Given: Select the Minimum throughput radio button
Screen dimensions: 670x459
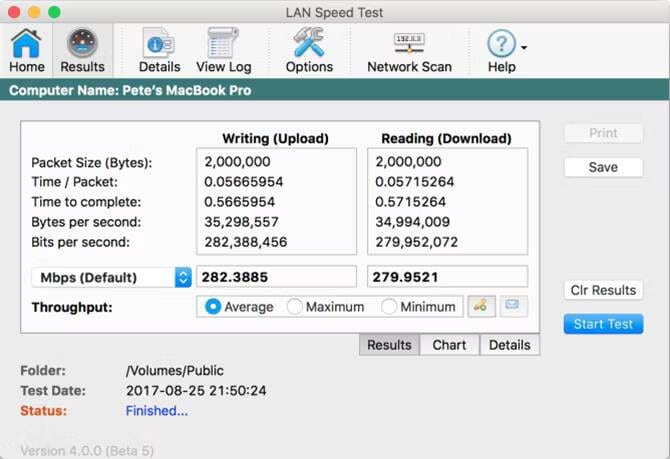Looking at the screenshot, I should (389, 306).
